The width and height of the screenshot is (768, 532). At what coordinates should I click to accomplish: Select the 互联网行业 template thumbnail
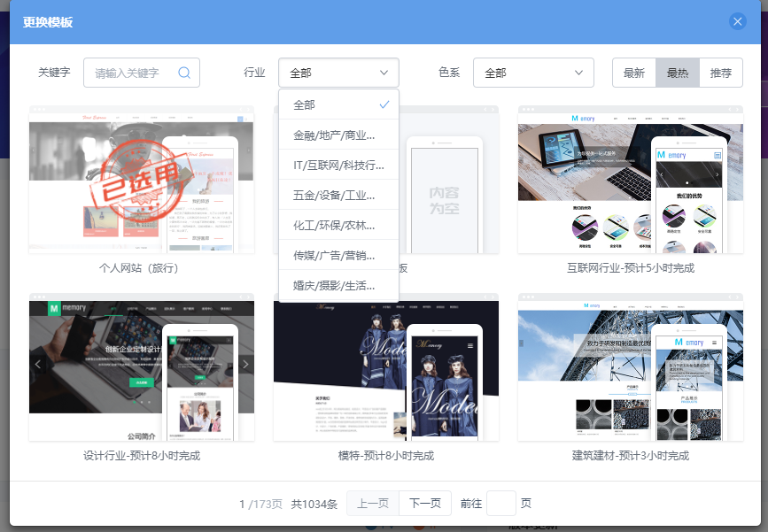631,180
